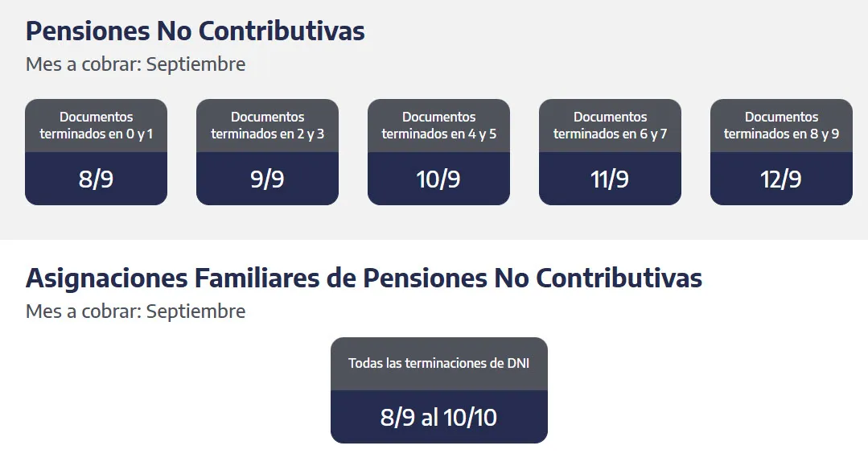This screenshot has width=868, height=462.
Task: Click the 9/9 payment date
Action: 267,179
